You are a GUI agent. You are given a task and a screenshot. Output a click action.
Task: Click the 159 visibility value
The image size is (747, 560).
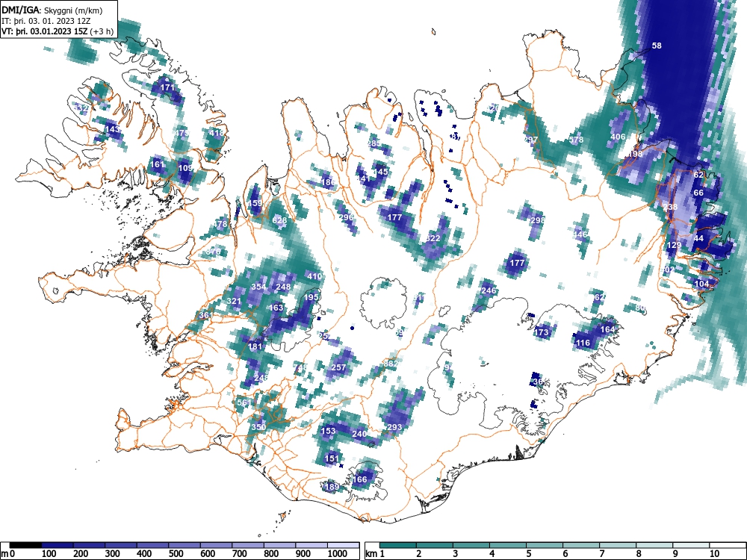click(x=255, y=203)
